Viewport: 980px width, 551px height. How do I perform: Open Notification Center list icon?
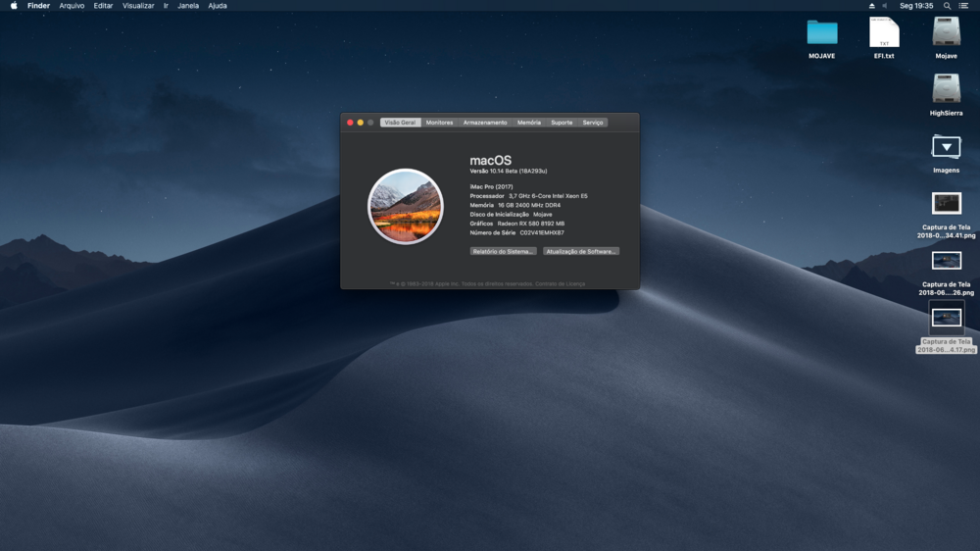964,6
